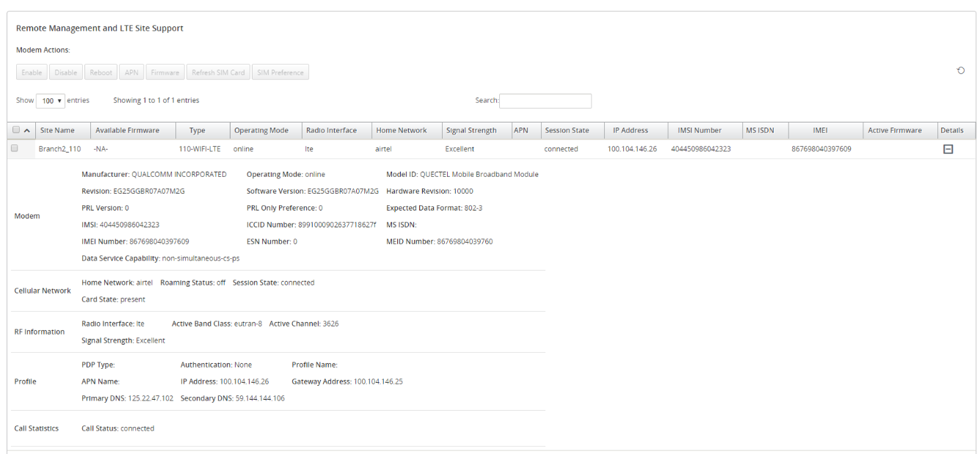The image size is (980, 454).
Task: Collapse Branch2_110 details with minus icon
Action: [x=948, y=149]
